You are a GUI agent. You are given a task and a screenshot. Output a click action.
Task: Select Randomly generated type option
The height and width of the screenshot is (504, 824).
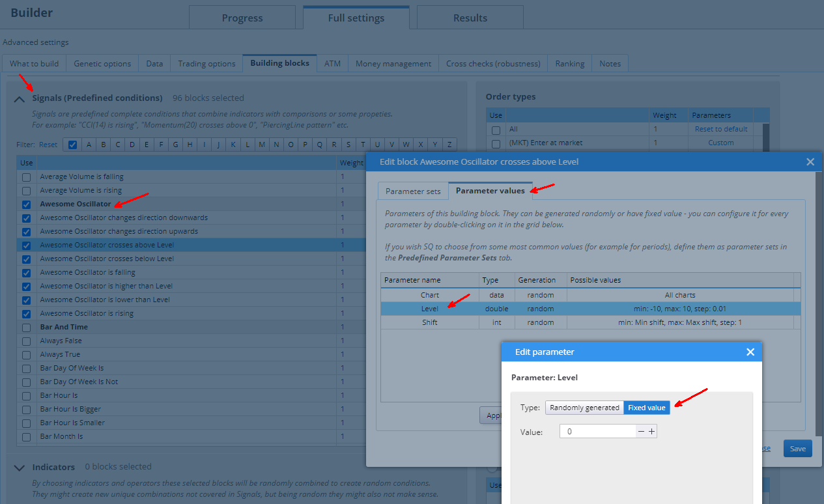[x=584, y=408]
